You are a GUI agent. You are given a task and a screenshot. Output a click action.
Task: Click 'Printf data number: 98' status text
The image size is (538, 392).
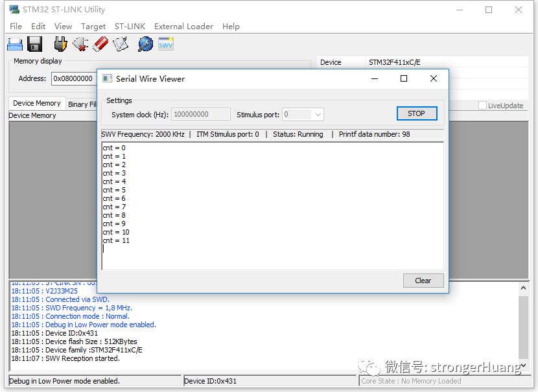point(375,134)
